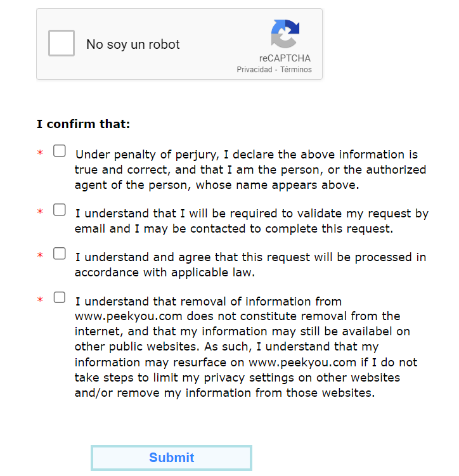This screenshot has height=476, width=459.
Task: Click the applicable law statement text
Action: tap(250, 265)
